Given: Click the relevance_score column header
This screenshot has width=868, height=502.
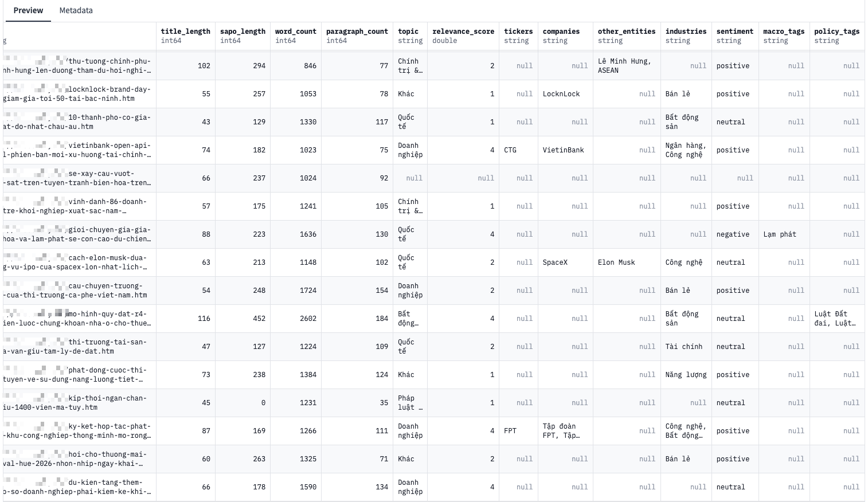Looking at the screenshot, I should pyautogui.click(x=463, y=36).
